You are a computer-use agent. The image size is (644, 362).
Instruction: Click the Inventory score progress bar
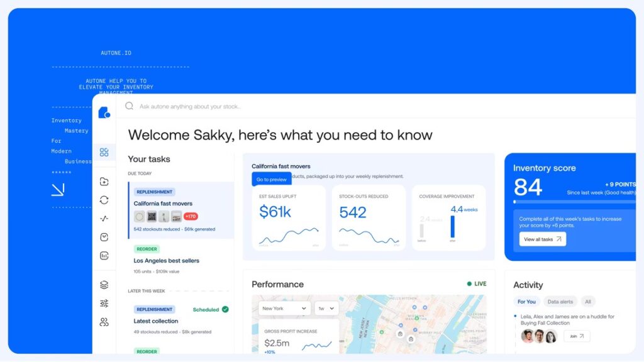(x=574, y=202)
